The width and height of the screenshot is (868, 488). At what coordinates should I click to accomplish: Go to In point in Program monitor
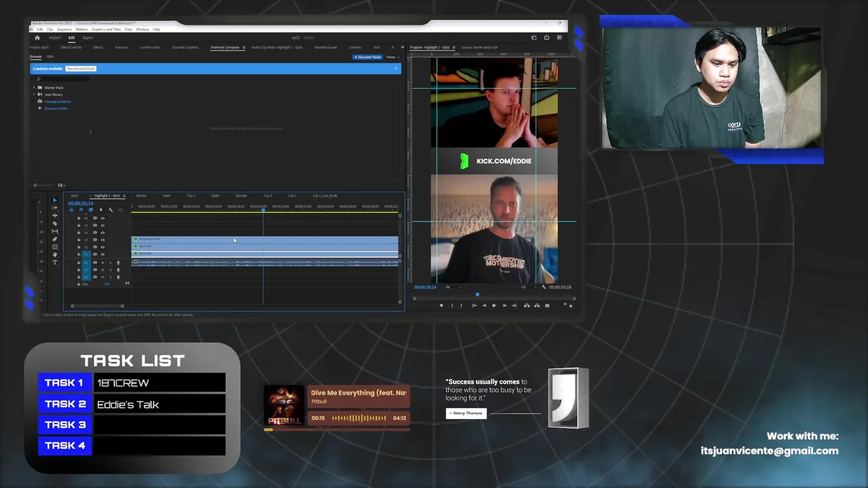474,306
